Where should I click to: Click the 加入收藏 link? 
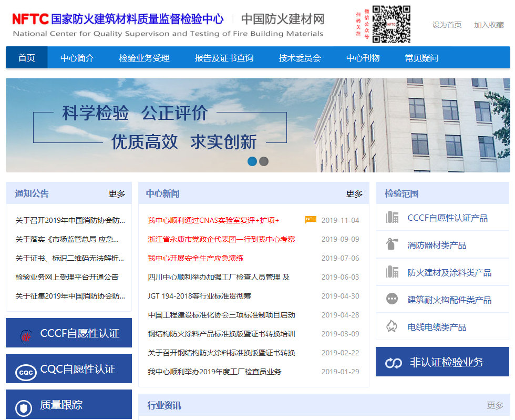489,25
